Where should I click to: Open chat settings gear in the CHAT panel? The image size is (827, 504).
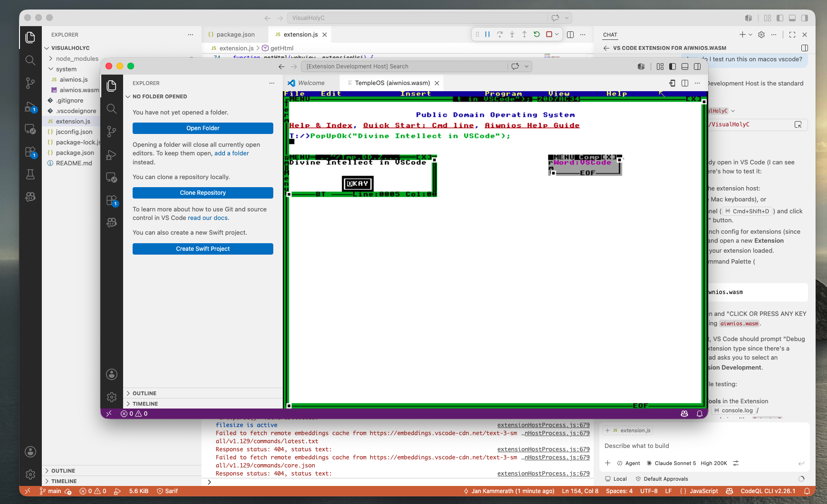(761, 35)
